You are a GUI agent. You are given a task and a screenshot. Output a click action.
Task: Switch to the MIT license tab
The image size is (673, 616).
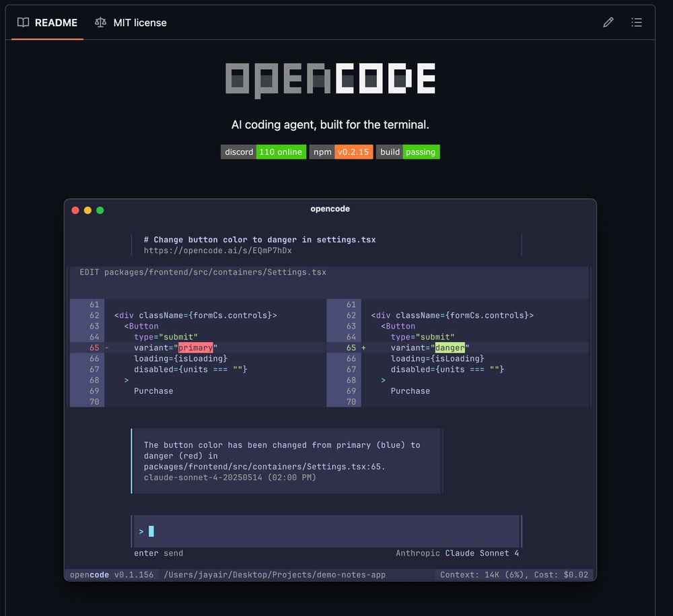tap(131, 23)
